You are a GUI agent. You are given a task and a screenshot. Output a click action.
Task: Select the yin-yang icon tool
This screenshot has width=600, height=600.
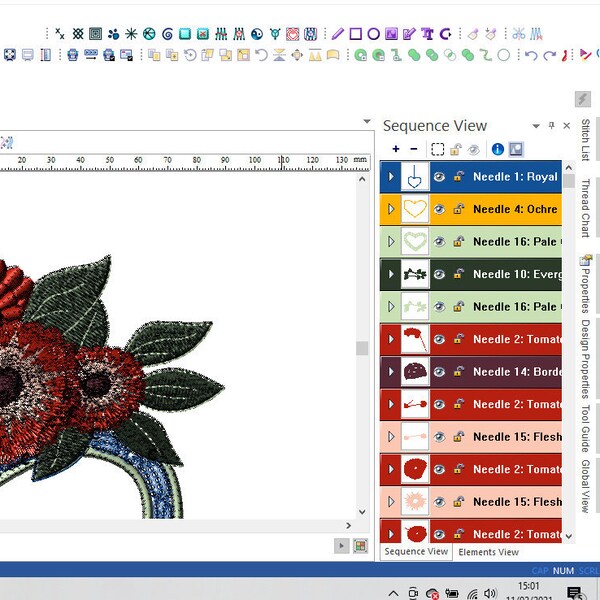point(257,34)
